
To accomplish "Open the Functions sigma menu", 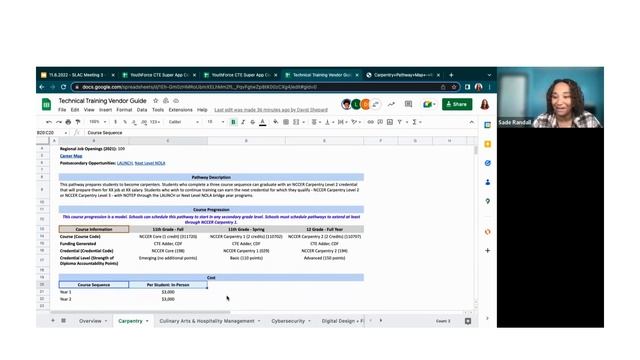I will (416, 122).
